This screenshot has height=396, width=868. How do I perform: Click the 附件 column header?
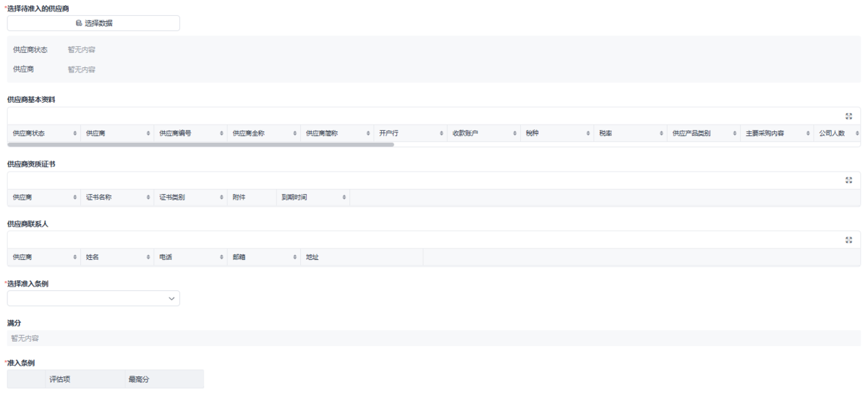252,197
